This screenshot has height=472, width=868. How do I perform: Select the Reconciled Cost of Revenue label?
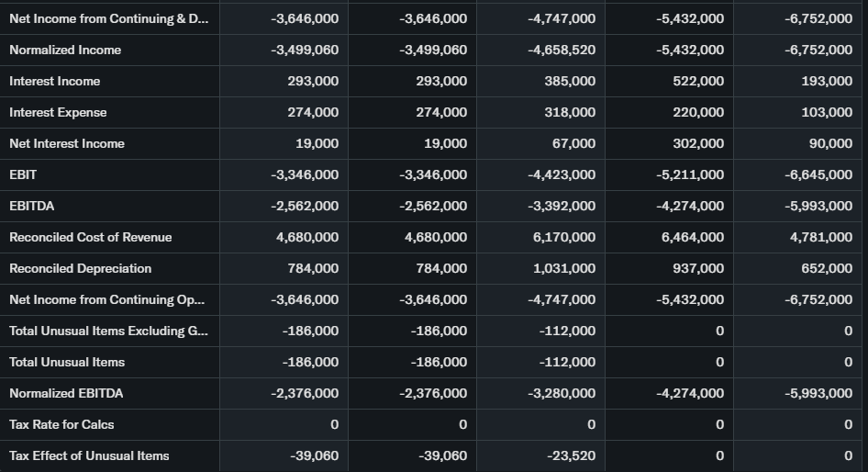point(91,237)
